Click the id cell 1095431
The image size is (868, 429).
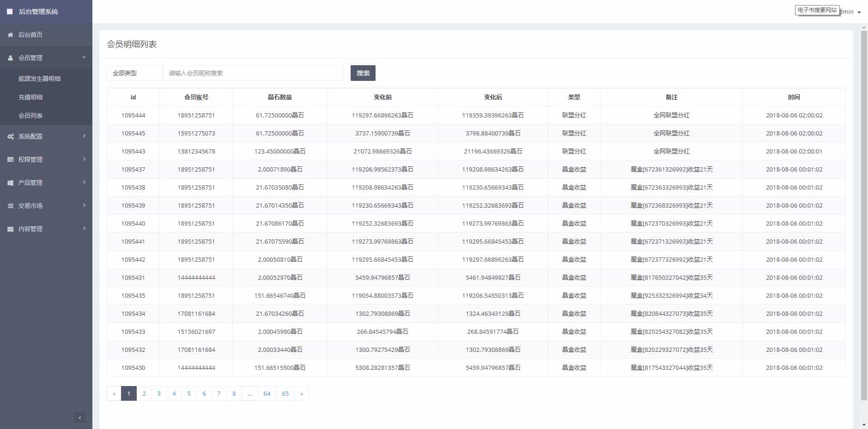click(x=133, y=277)
